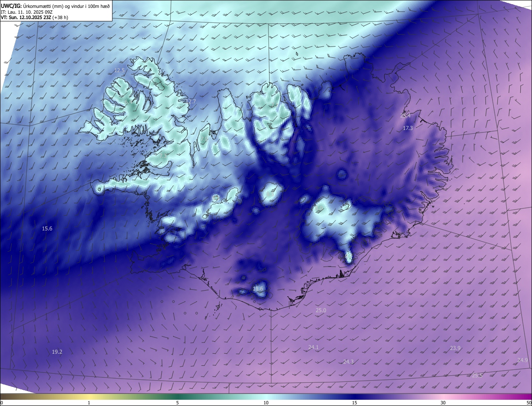Click the 'VT: Sun. 12.10.2025 23Z (+38 h)' line
Viewport: 532px width, 406px height.
[x=34, y=18]
